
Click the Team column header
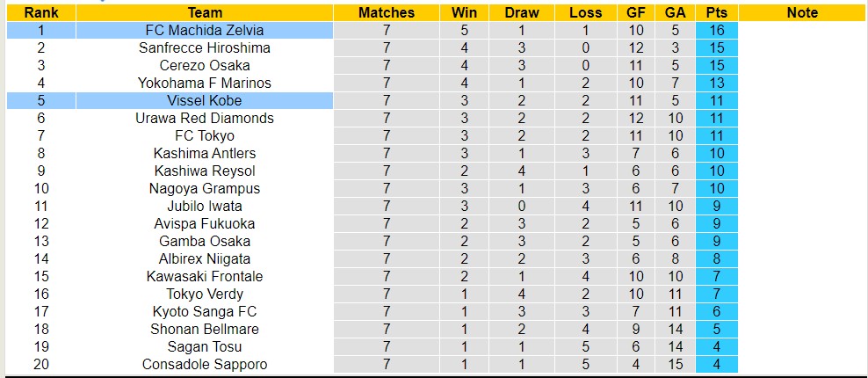(x=205, y=12)
